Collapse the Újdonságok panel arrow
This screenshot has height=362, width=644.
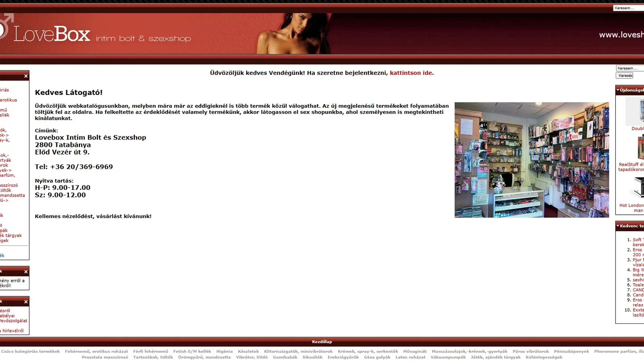click(618, 90)
